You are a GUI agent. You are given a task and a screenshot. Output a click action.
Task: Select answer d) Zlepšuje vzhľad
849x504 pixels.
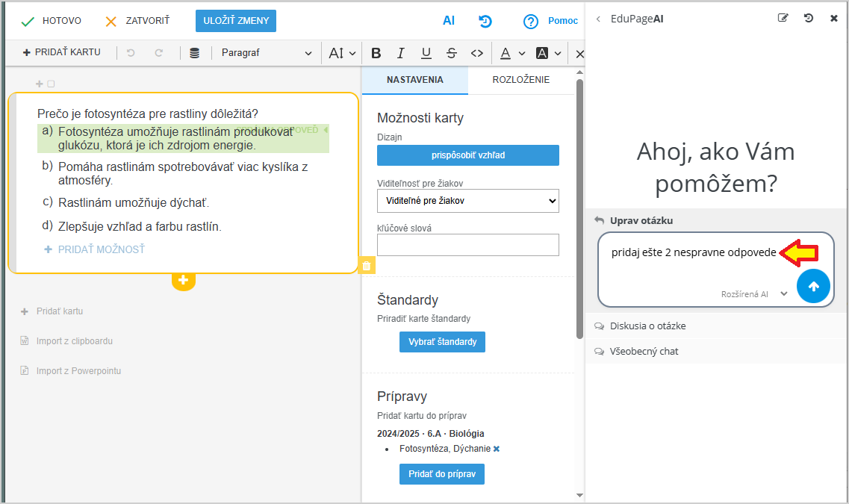pyautogui.click(x=140, y=226)
